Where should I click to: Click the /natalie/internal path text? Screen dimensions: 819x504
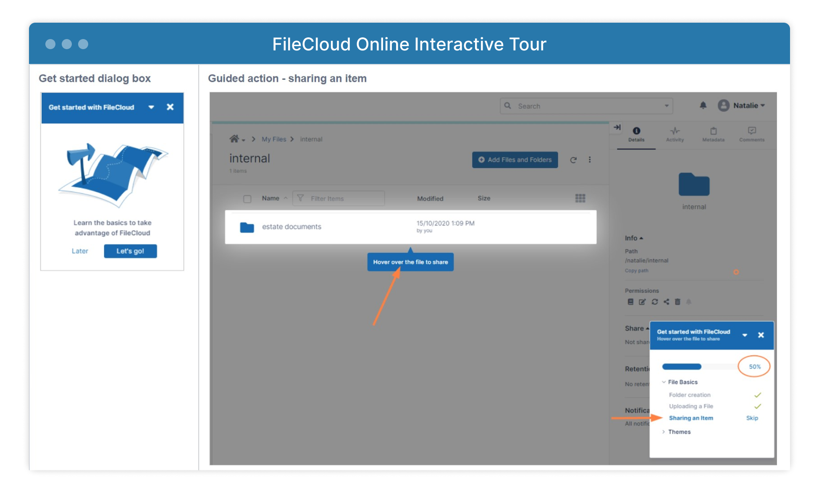pyautogui.click(x=646, y=260)
